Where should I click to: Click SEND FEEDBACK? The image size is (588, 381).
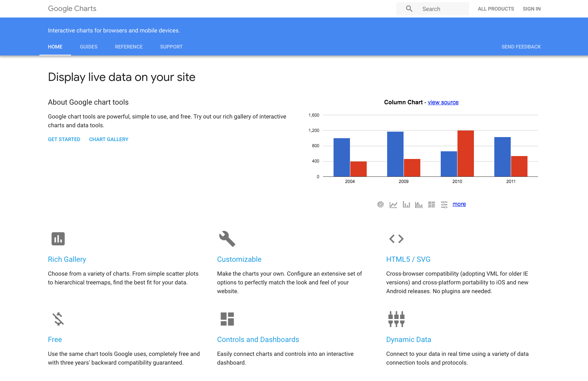(x=521, y=47)
